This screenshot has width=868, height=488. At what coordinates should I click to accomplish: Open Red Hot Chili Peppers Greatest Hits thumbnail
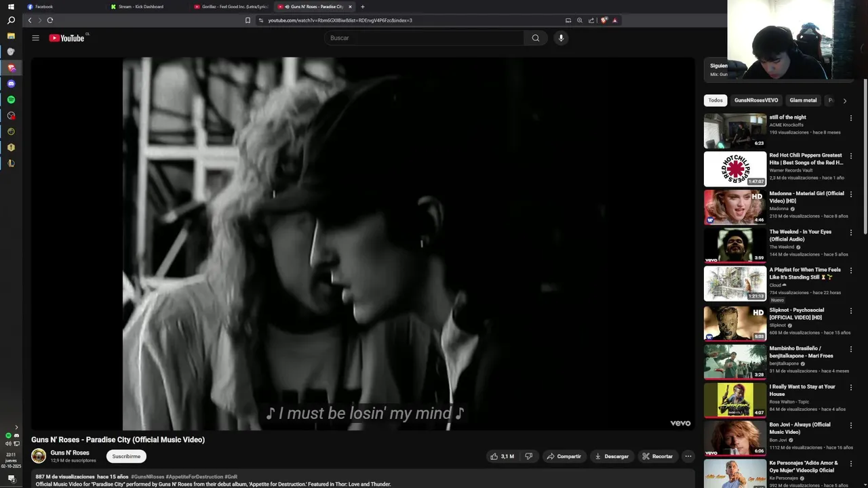click(735, 169)
